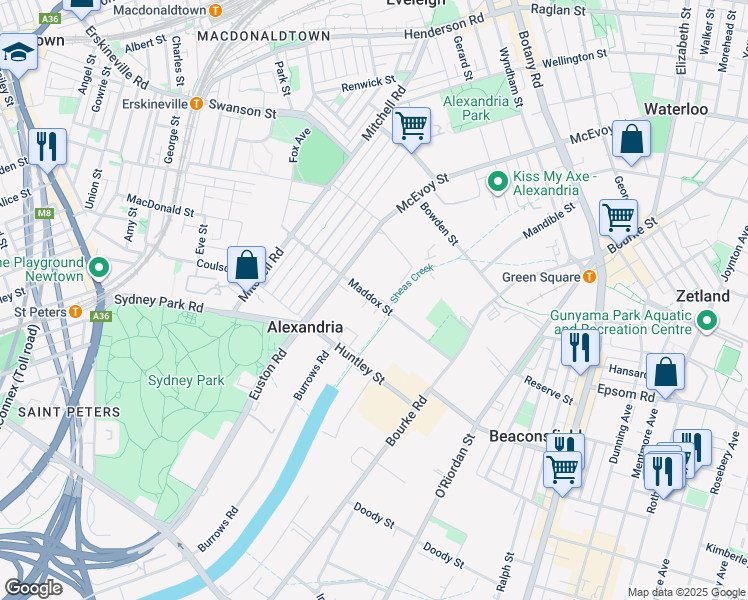Click the St Peters station icon
This screenshot has height=600, width=748.
click(75, 311)
